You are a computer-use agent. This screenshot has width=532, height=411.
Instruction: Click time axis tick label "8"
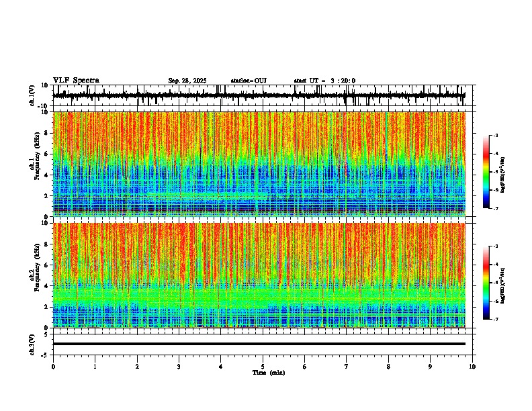(388, 367)
